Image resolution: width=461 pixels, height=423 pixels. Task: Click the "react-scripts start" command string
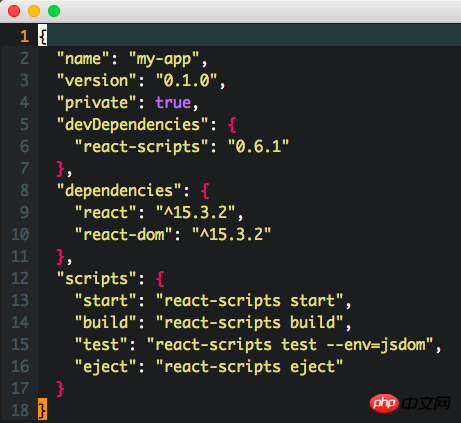pos(250,301)
